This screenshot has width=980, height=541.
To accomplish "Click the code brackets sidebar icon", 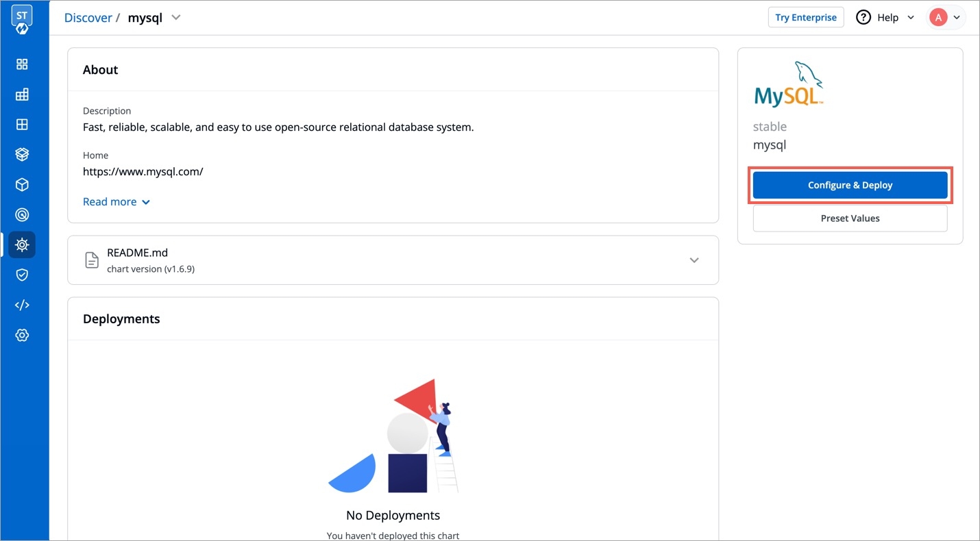I will 22,305.
